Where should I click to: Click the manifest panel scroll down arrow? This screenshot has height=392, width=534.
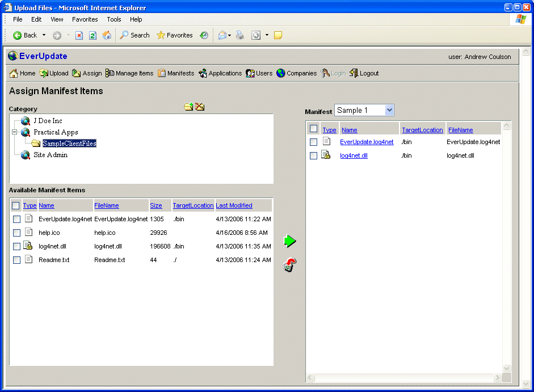coord(506,369)
